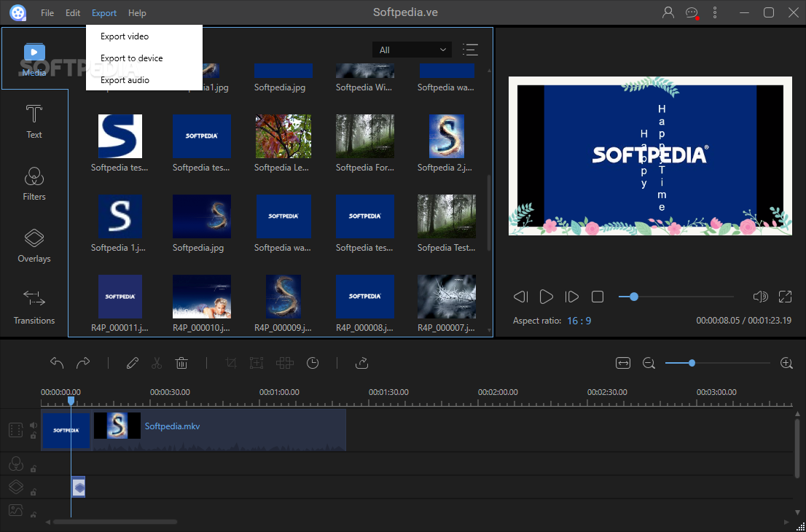
Task: Step back to the previous frame
Action: tap(521, 297)
